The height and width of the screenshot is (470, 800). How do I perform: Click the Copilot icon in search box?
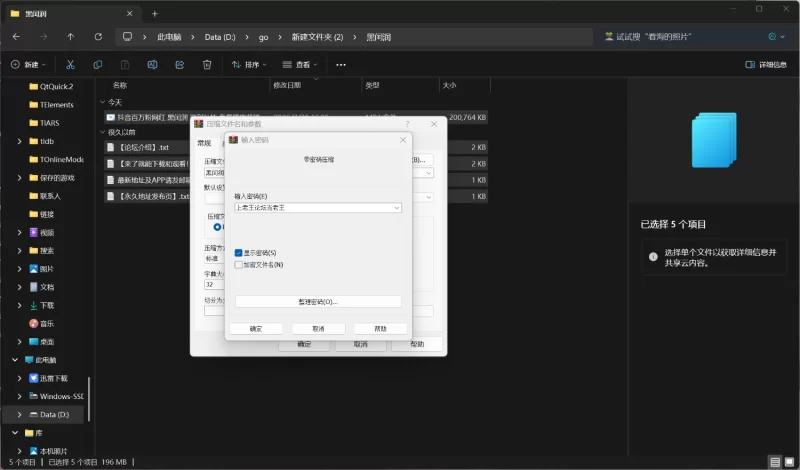tap(772, 37)
